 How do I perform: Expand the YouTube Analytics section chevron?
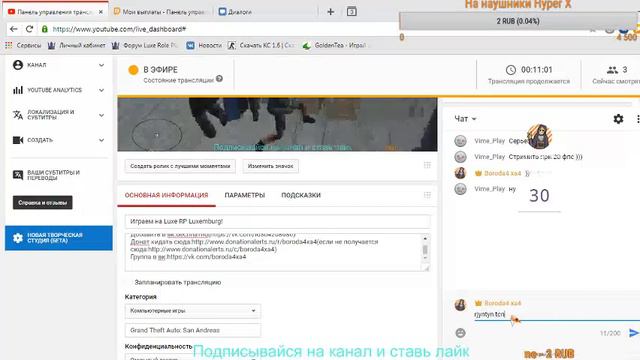[x=101, y=90]
